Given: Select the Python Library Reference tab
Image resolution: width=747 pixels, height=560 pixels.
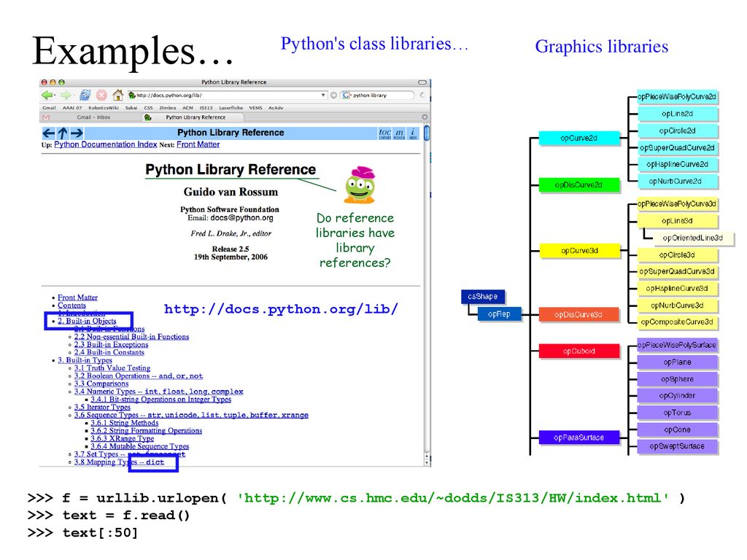Looking at the screenshot, I should 193,117.
